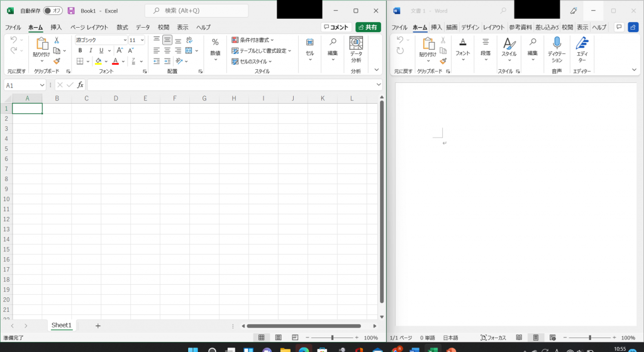Click the insert function fx icon

coord(80,85)
